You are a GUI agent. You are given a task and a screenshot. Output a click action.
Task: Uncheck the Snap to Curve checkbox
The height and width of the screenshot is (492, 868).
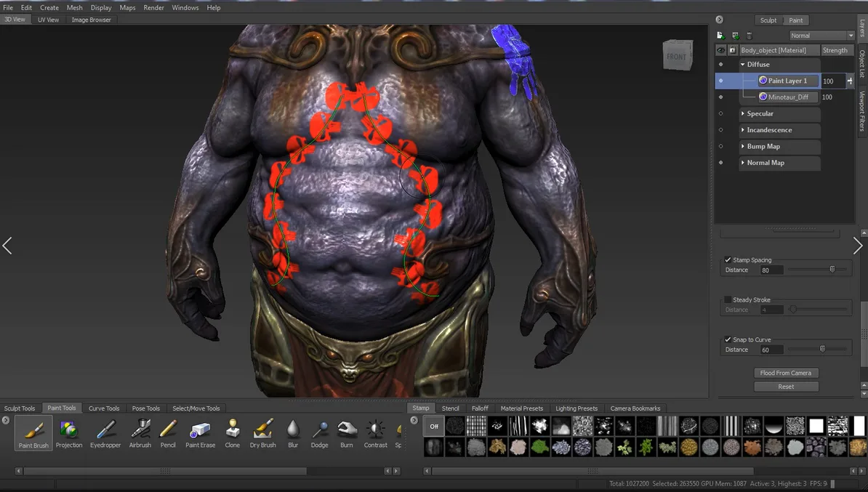tap(728, 339)
